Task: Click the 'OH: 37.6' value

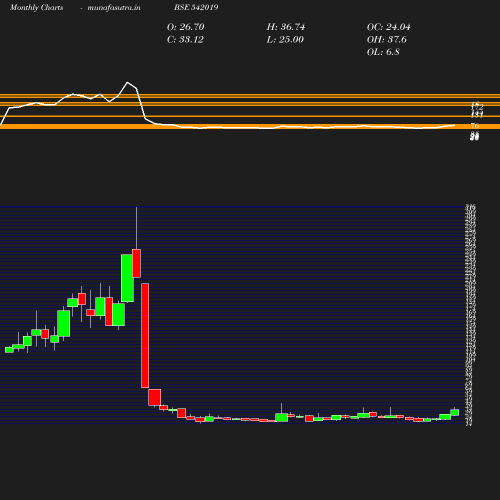Action: 386,39
